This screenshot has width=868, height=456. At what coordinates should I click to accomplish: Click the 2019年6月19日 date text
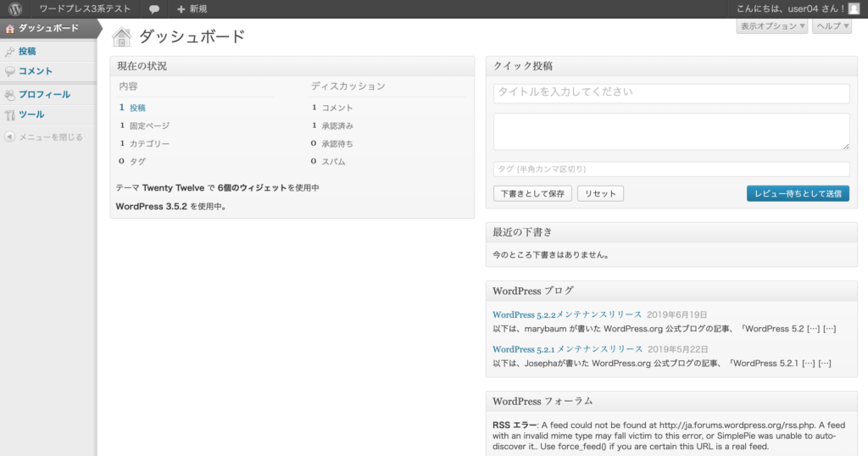pyautogui.click(x=677, y=314)
